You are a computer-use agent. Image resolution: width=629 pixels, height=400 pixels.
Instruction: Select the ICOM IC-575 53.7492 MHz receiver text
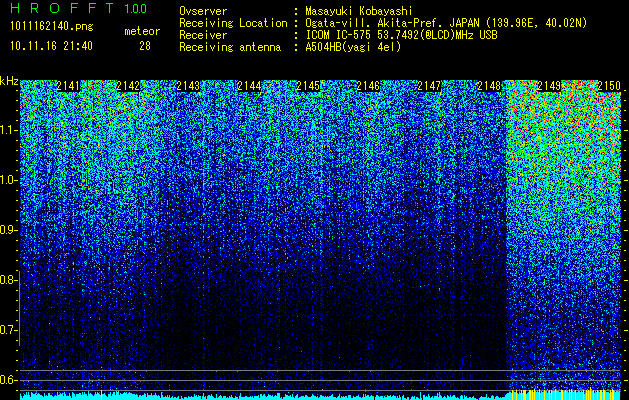[x=401, y=35]
